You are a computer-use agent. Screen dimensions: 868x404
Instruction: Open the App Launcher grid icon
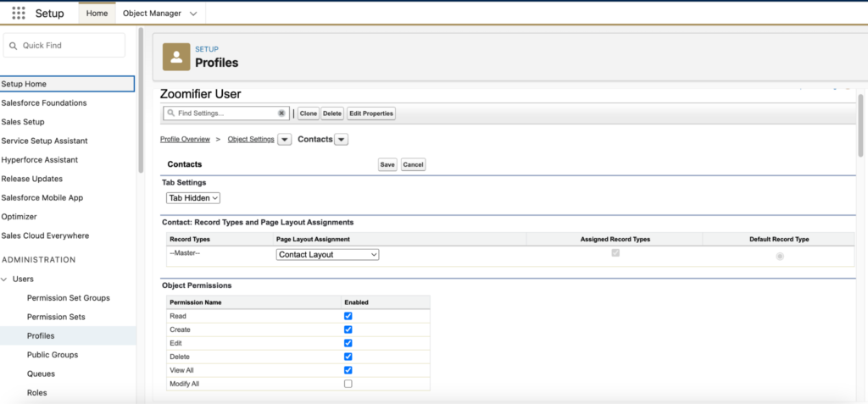click(x=19, y=14)
